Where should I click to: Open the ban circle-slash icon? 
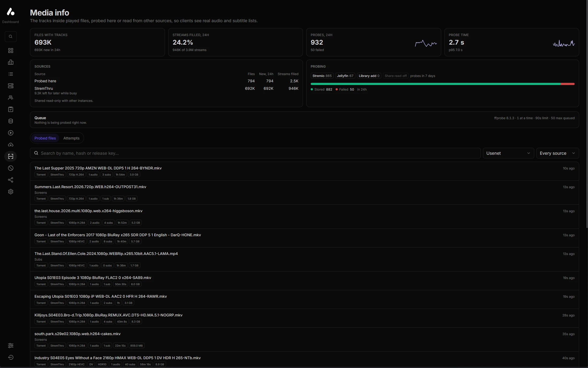click(11, 168)
